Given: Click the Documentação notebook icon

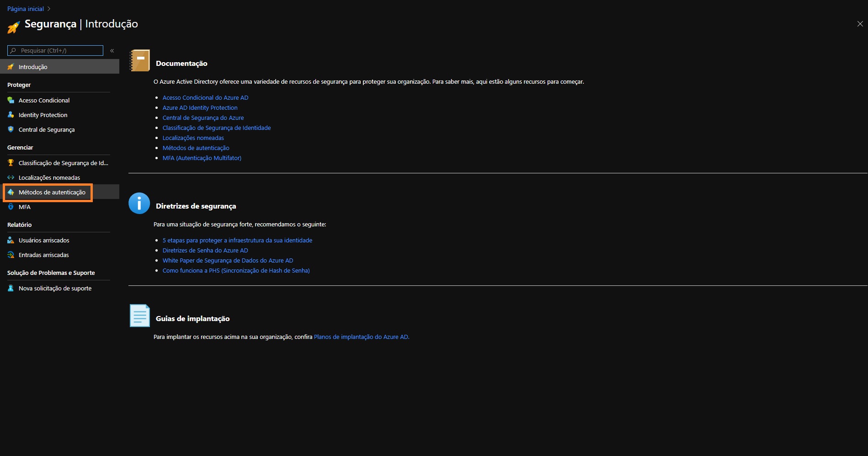Looking at the screenshot, I should pyautogui.click(x=139, y=60).
